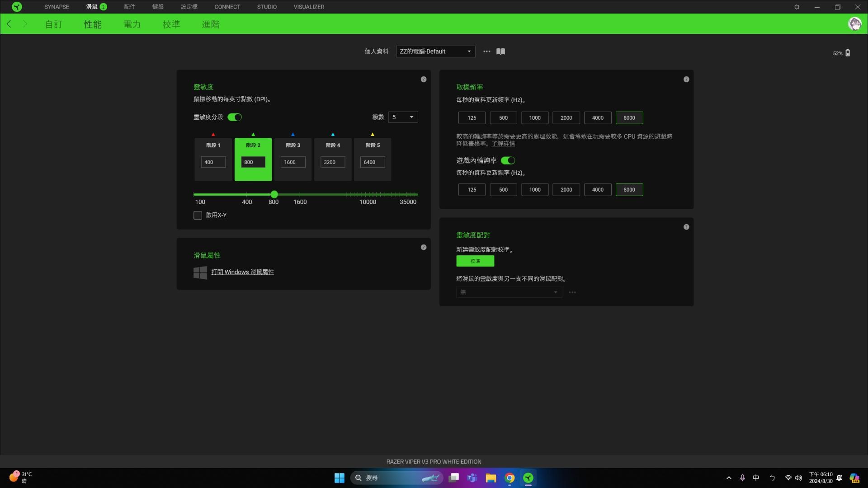Expand the sensitivity match mouse dropdown

point(509,292)
